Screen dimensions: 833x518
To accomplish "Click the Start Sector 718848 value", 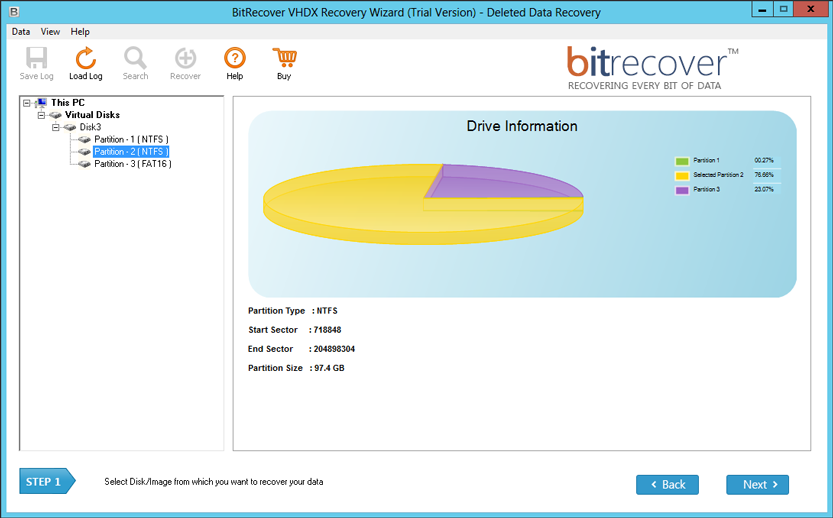I will pos(327,329).
